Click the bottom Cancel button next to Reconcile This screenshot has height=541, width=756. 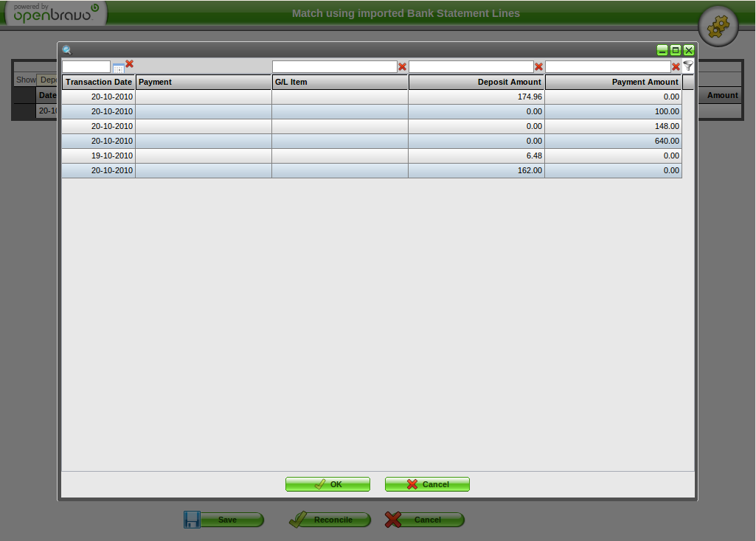[424, 520]
